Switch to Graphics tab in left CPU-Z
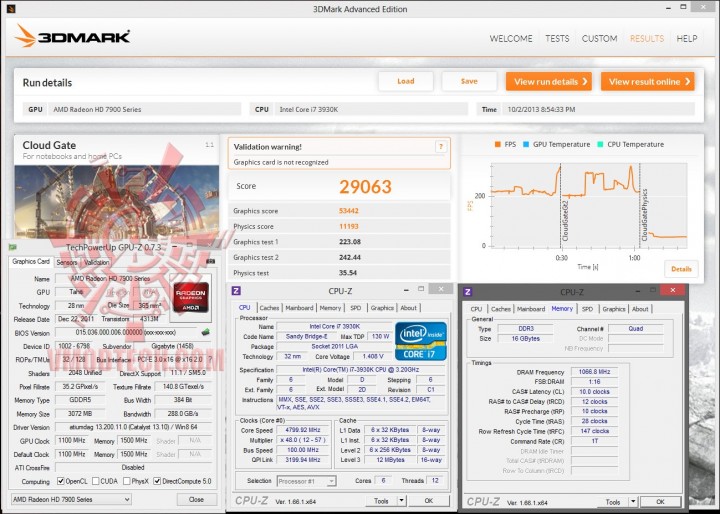The image size is (720, 514). [382, 308]
